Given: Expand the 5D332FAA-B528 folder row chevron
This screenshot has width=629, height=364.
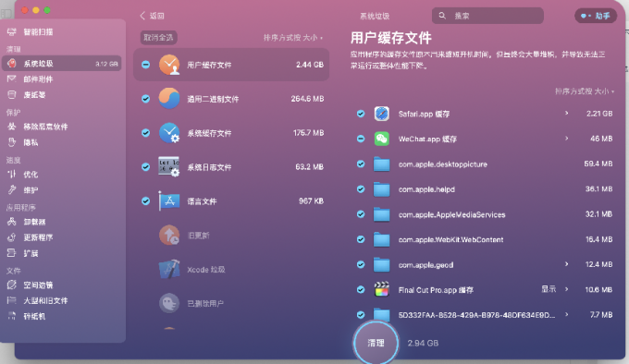Looking at the screenshot, I should (567, 314).
